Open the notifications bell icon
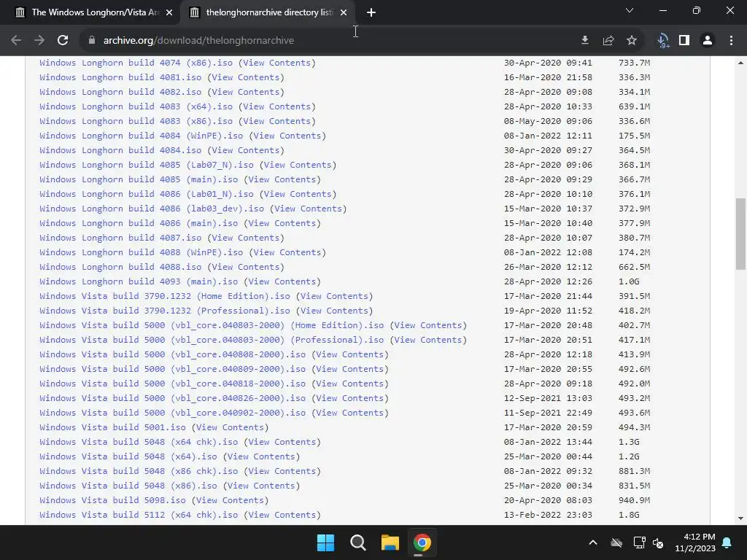747x560 pixels. (727, 542)
